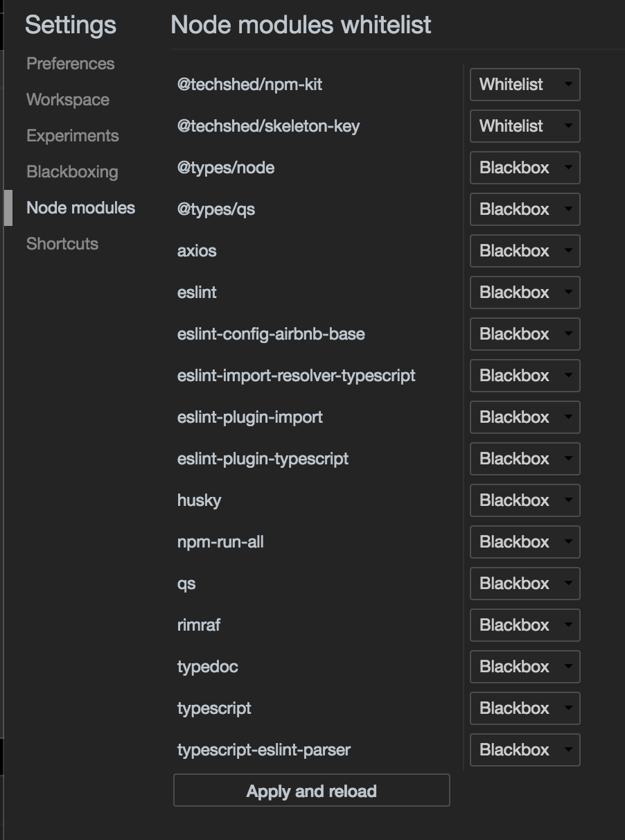The height and width of the screenshot is (840, 625).
Task: Open the Blackbox dropdown for husky
Action: (x=525, y=500)
